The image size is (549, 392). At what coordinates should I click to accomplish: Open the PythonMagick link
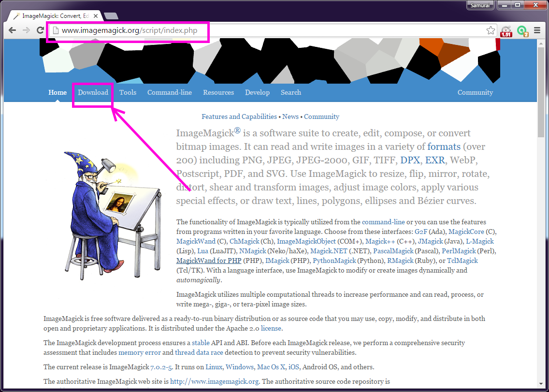(x=334, y=261)
